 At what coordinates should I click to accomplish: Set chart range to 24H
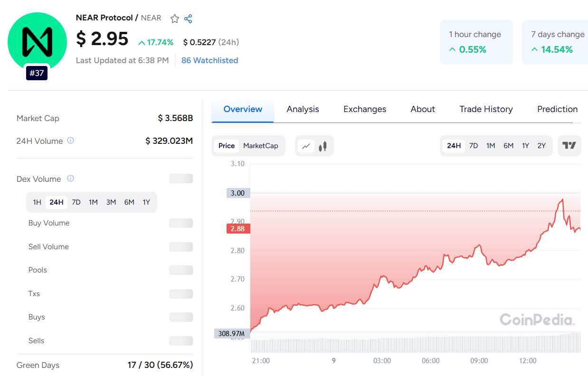click(x=454, y=146)
